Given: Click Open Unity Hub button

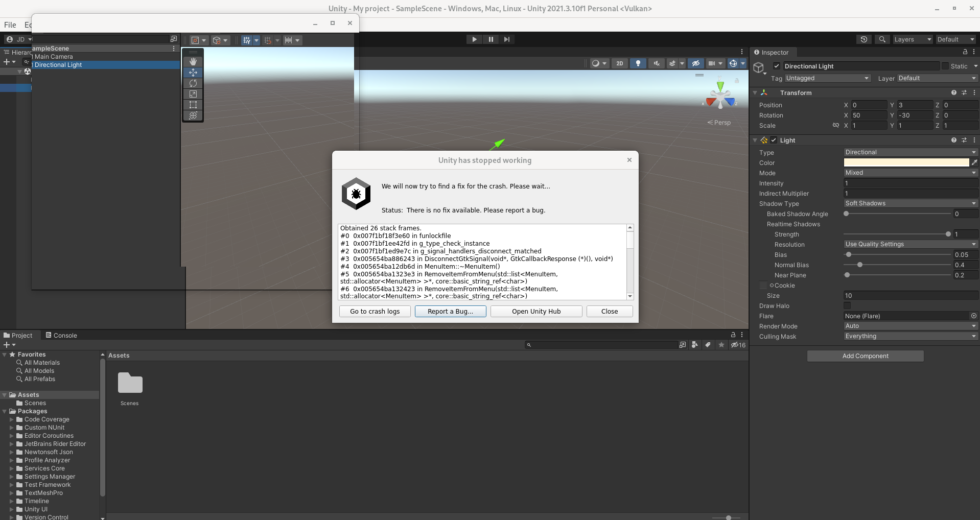Looking at the screenshot, I should click(x=536, y=311).
